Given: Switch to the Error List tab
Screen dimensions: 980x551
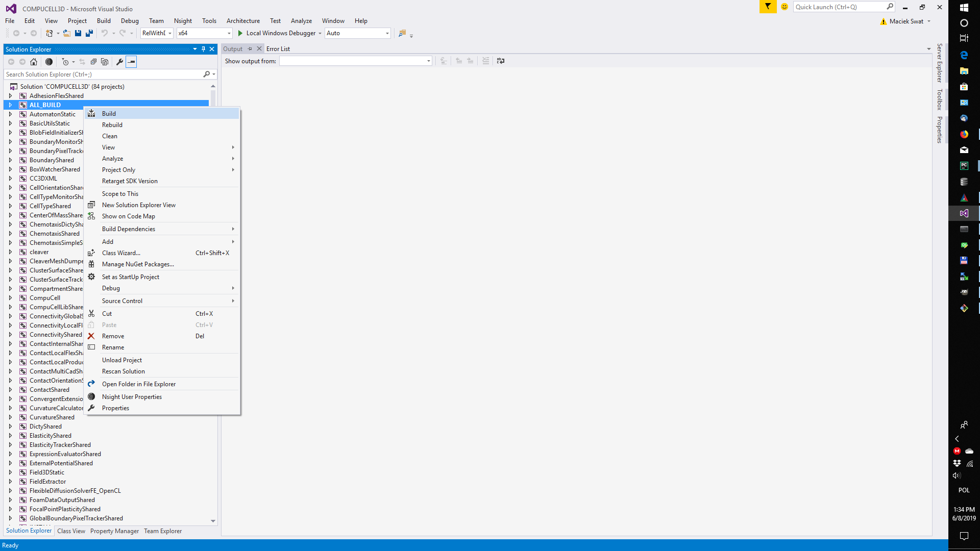Looking at the screenshot, I should [x=278, y=49].
